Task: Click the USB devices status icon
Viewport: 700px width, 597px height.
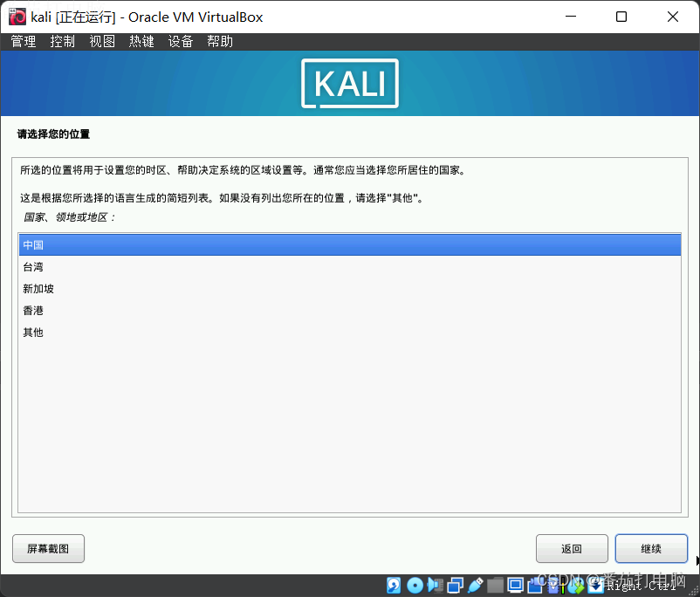Action: 476,586
